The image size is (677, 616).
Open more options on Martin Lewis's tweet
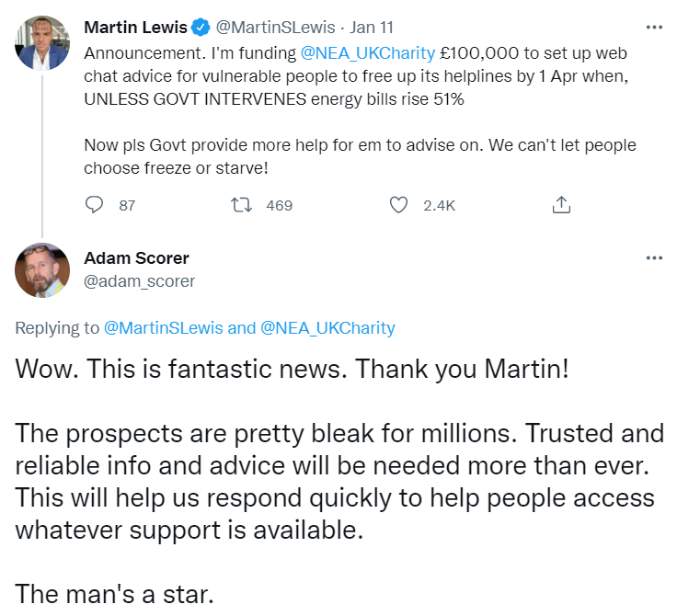pos(654,26)
